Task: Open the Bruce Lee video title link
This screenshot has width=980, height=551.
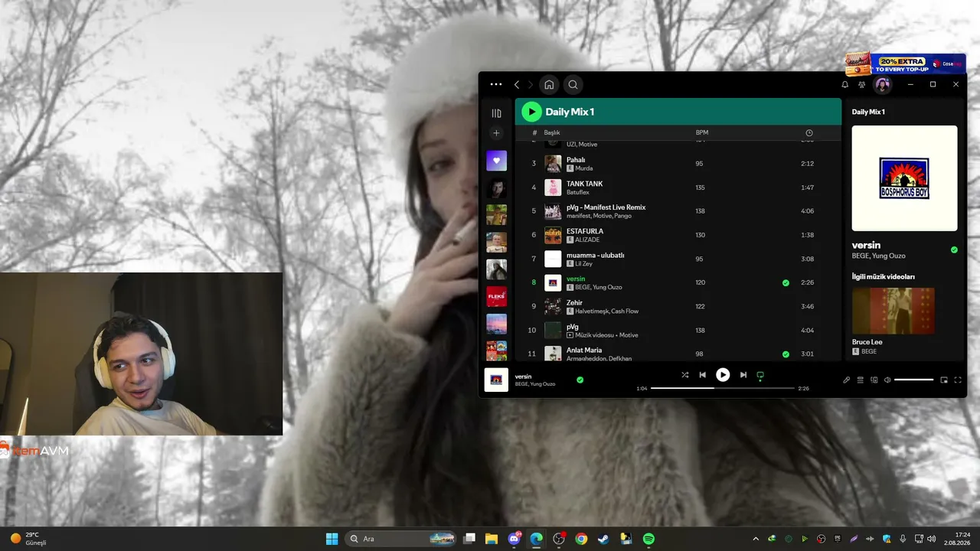Action: (x=867, y=342)
